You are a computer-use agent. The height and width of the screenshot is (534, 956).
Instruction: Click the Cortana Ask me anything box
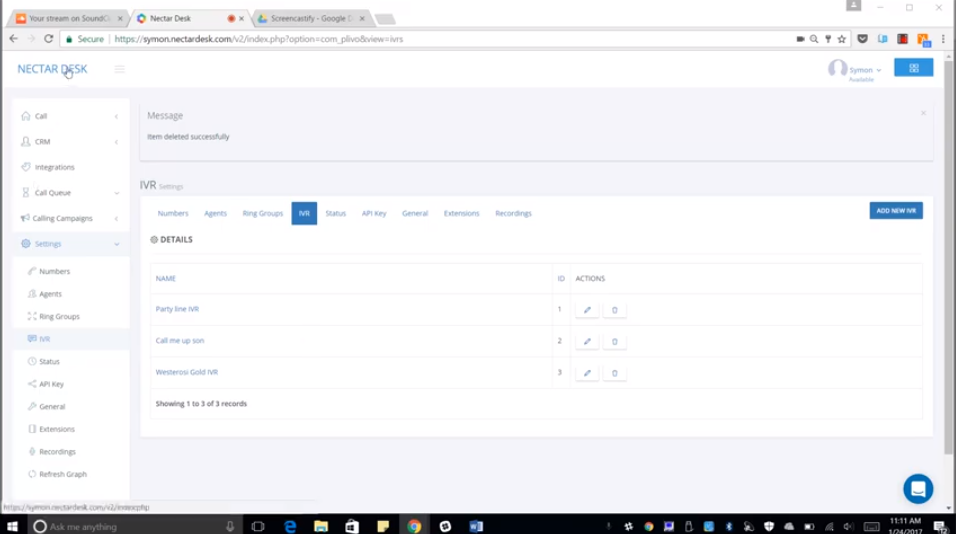point(134,526)
